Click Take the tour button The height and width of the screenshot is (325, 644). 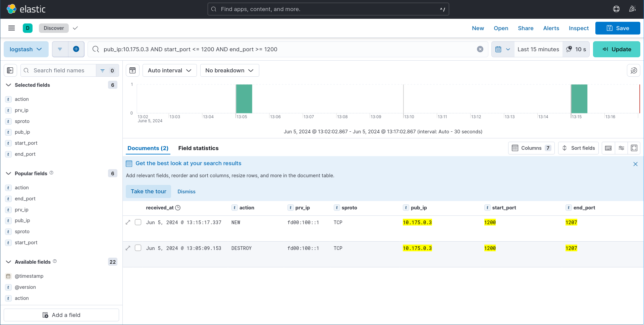(148, 191)
